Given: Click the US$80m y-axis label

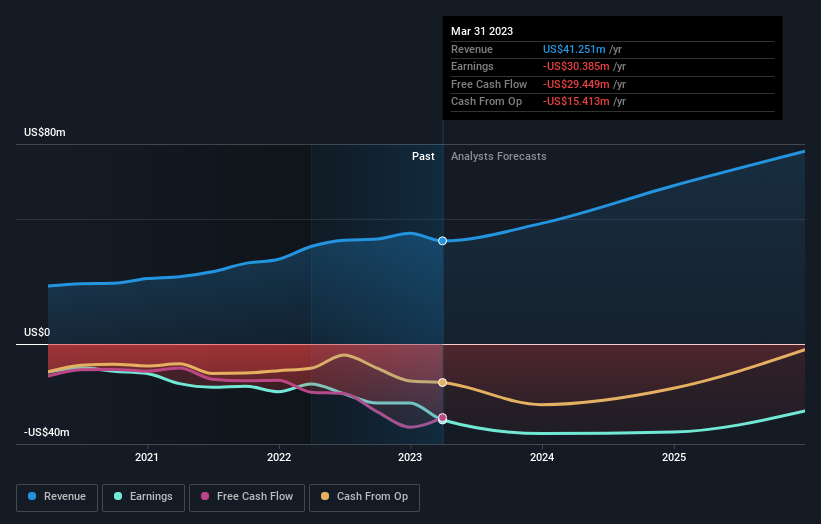Looking at the screenshot, I should pyautogui.click(x=45, y=132).
